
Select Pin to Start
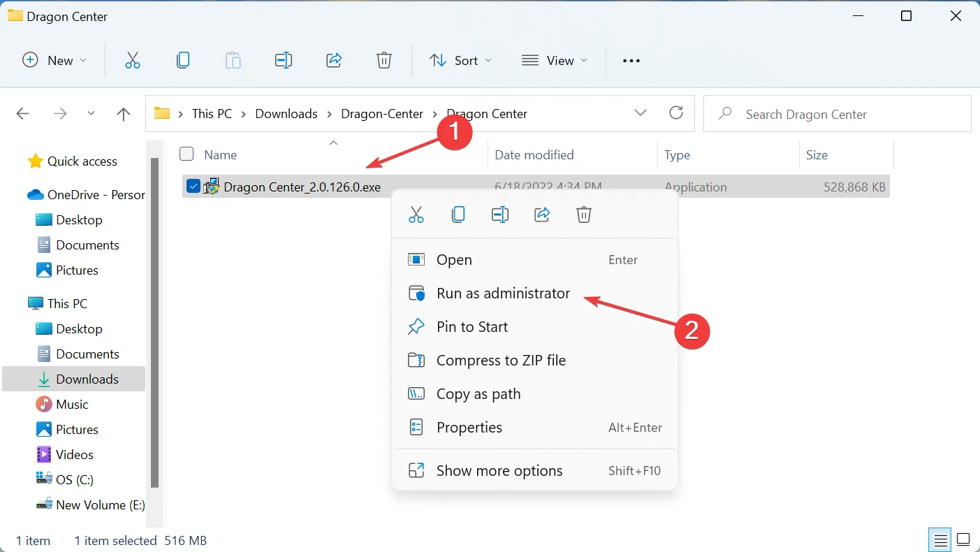click(534, 327)
